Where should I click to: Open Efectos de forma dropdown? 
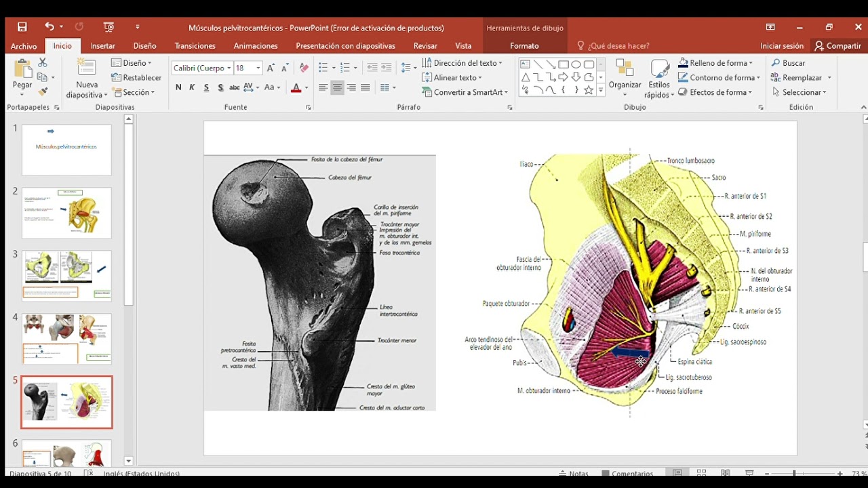715,92
